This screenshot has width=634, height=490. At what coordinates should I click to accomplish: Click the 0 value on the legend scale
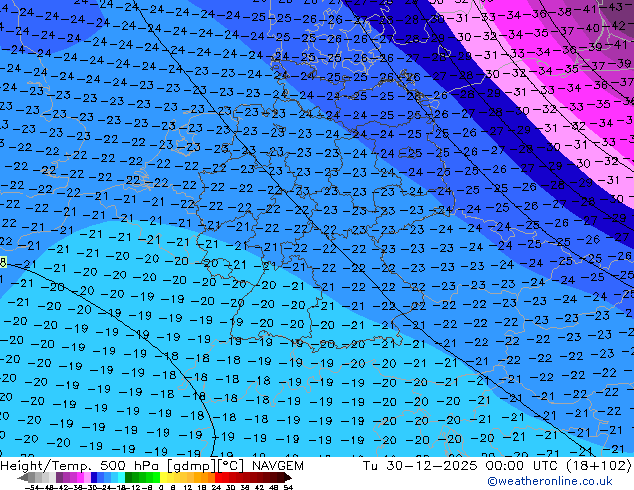[161, 487]
